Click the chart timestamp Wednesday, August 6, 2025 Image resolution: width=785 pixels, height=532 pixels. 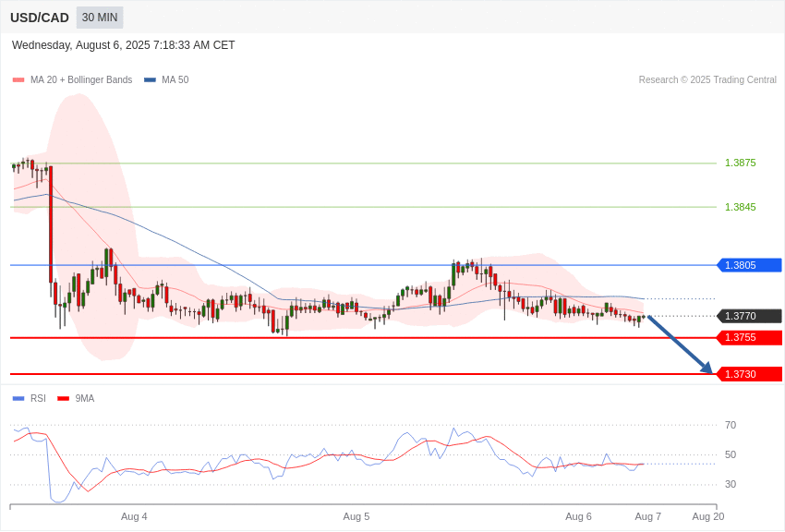point(123,45)
